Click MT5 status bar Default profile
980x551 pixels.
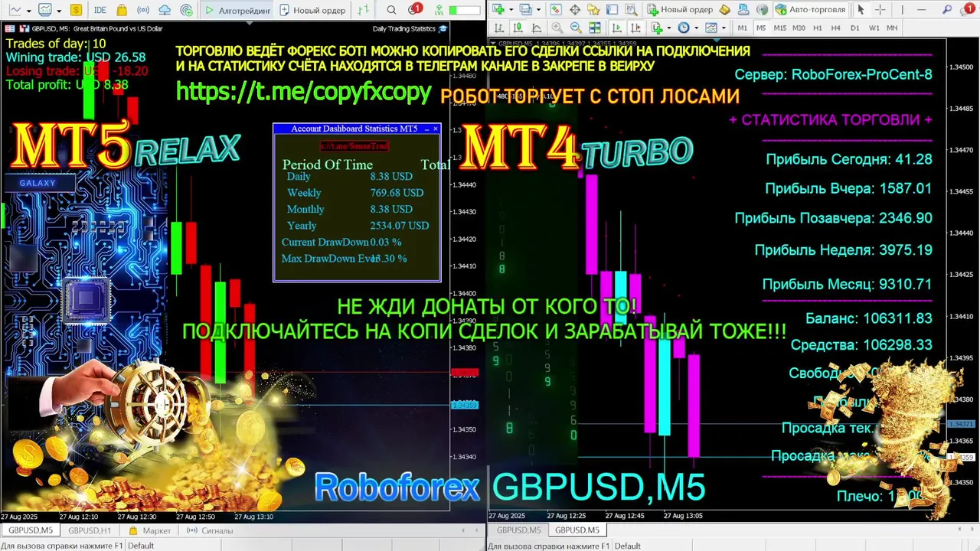141,546
